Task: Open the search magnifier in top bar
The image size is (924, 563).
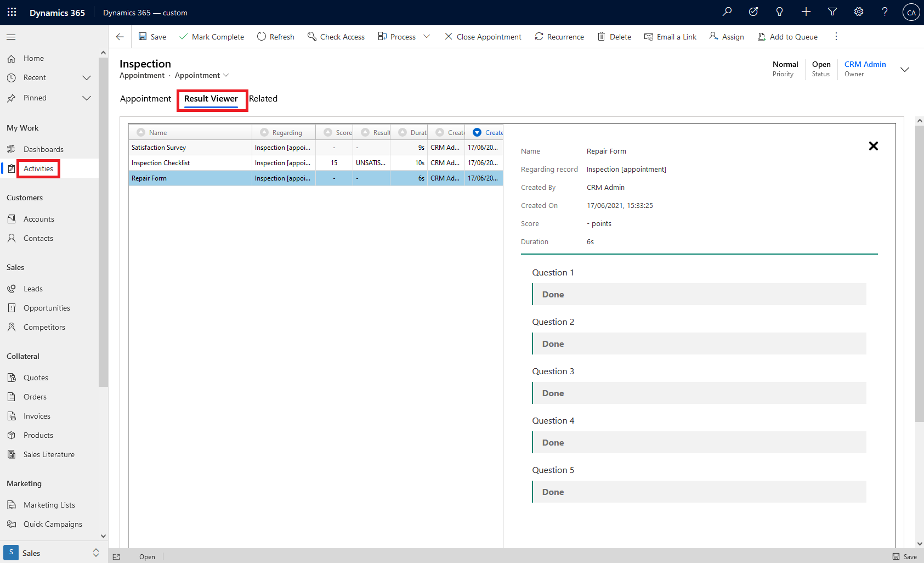Action: click(727, 12)
